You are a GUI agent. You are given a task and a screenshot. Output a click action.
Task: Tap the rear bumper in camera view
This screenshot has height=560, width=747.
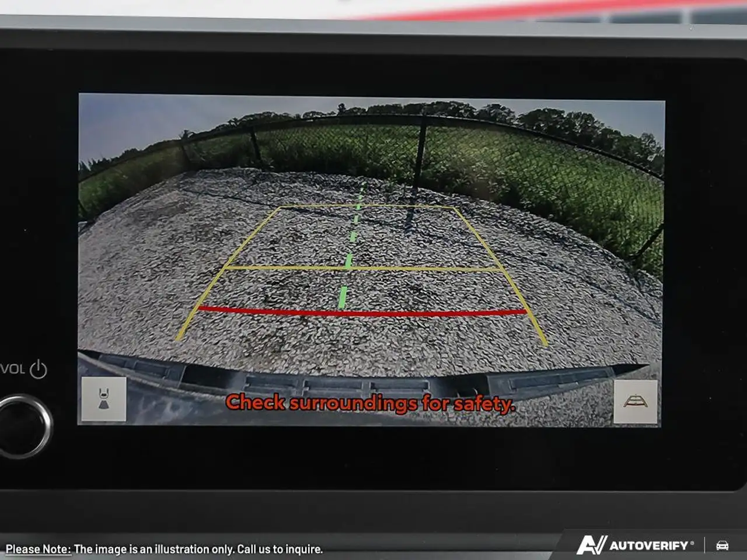362,385
